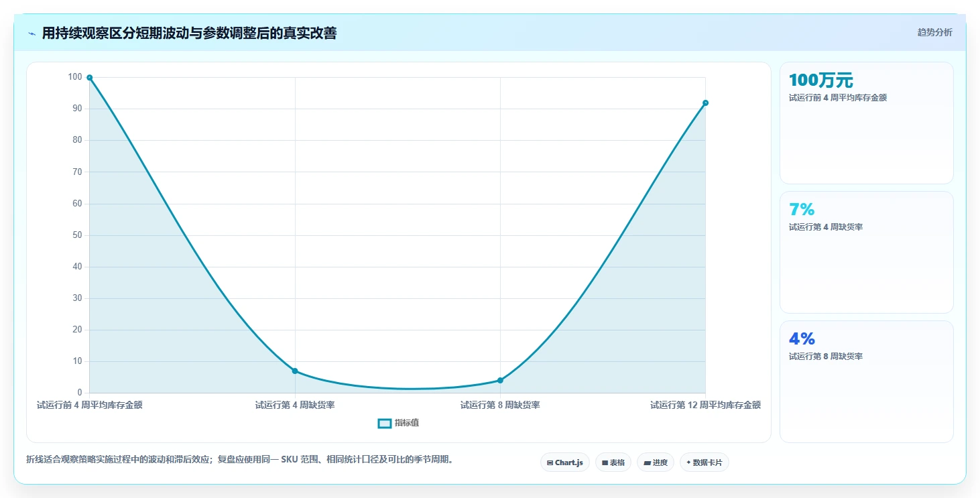
Task: Select the 进度 tag
Action: coord(656,462)
